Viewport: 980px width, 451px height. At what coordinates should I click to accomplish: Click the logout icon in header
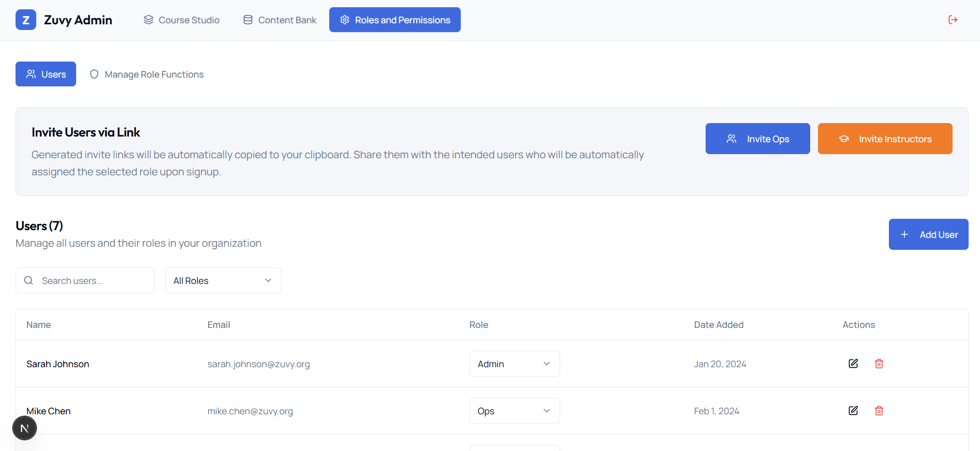pyautogui.click(x=953, y=20)
